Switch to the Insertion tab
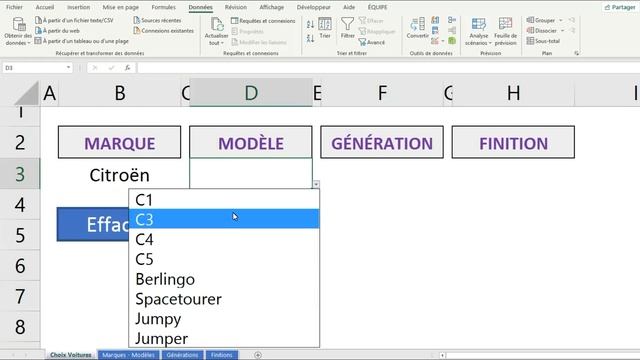Image resolution: width=640 pixels, height=360 pixels. coord(78,7)
